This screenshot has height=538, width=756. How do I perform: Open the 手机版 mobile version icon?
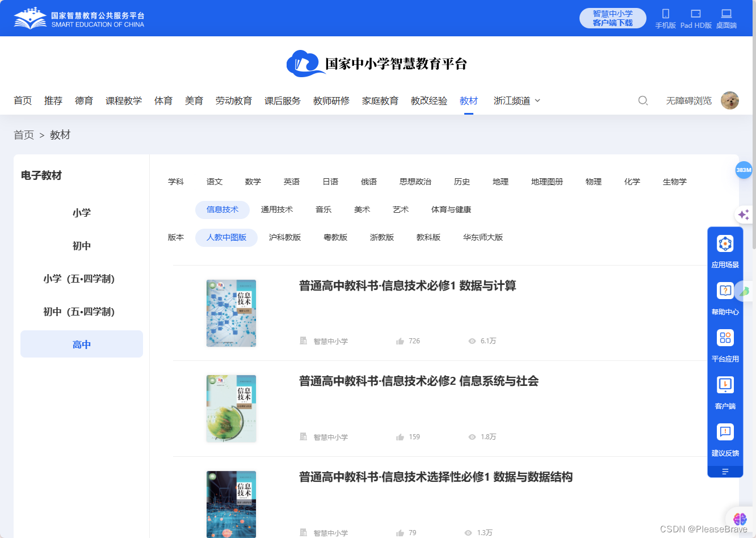(666, 14)
